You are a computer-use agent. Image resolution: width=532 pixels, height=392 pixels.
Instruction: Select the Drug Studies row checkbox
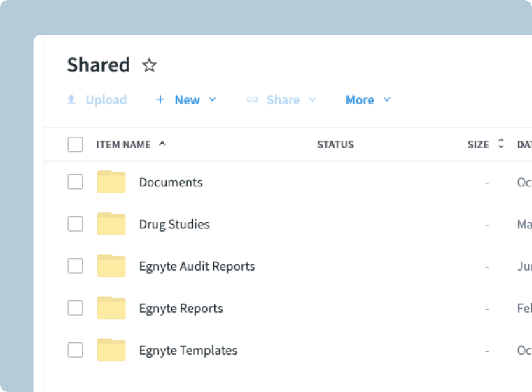point(75,224)
